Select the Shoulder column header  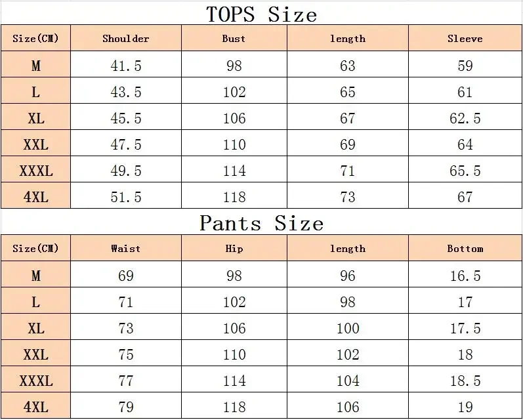[125, 39]
